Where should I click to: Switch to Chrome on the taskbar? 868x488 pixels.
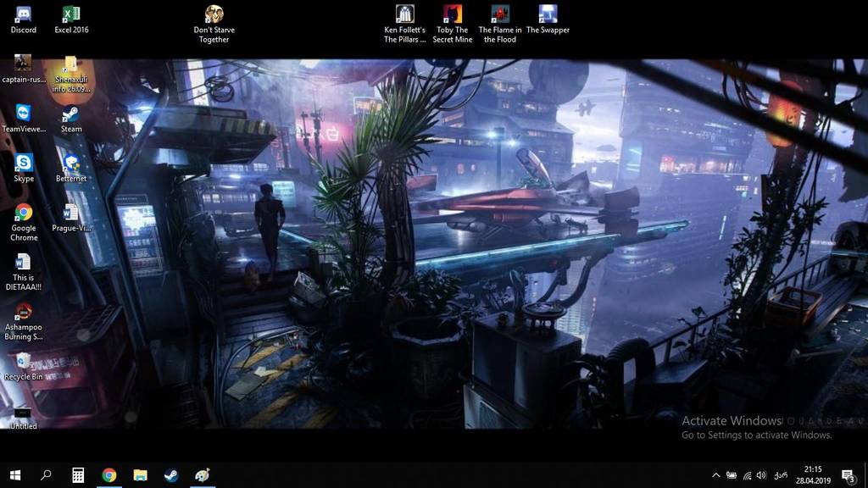pos(109,475)
